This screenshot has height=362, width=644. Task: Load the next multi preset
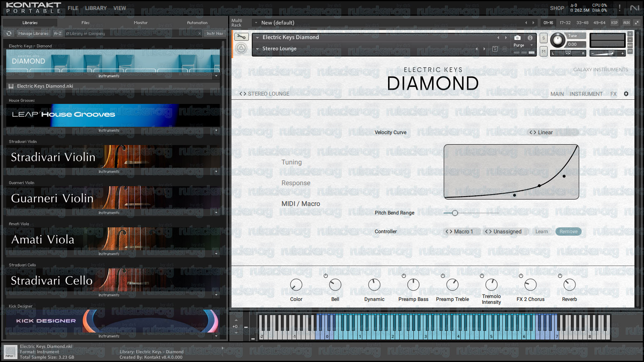pyautogui.click(x=533, y=23)
